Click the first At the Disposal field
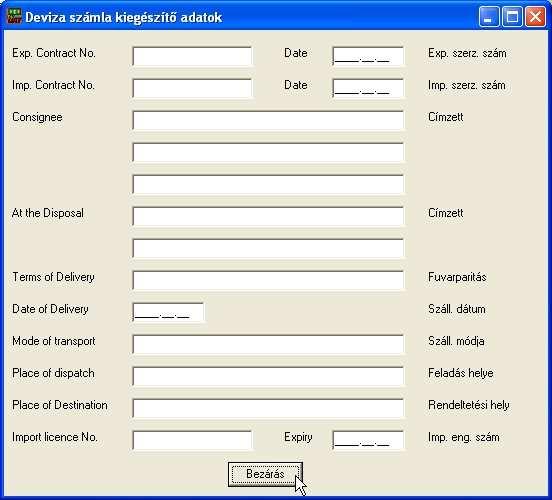 point(268,216)
